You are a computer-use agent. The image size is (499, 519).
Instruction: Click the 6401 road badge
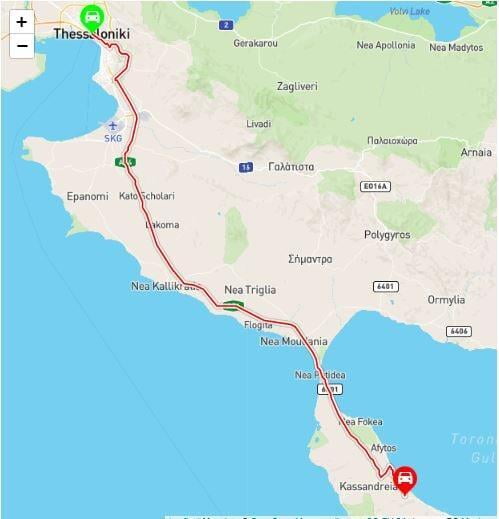[x=386, y=286]
